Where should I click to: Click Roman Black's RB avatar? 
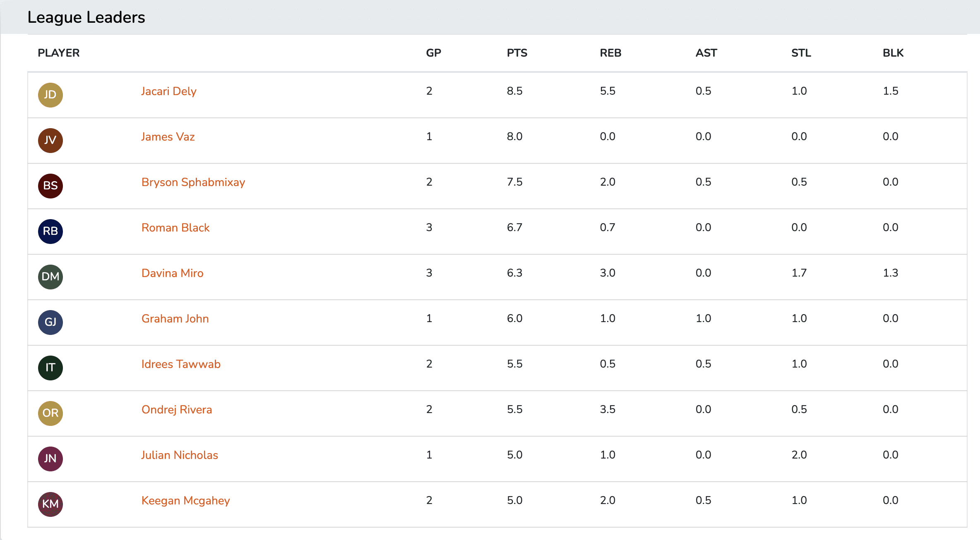click(50, 232)
